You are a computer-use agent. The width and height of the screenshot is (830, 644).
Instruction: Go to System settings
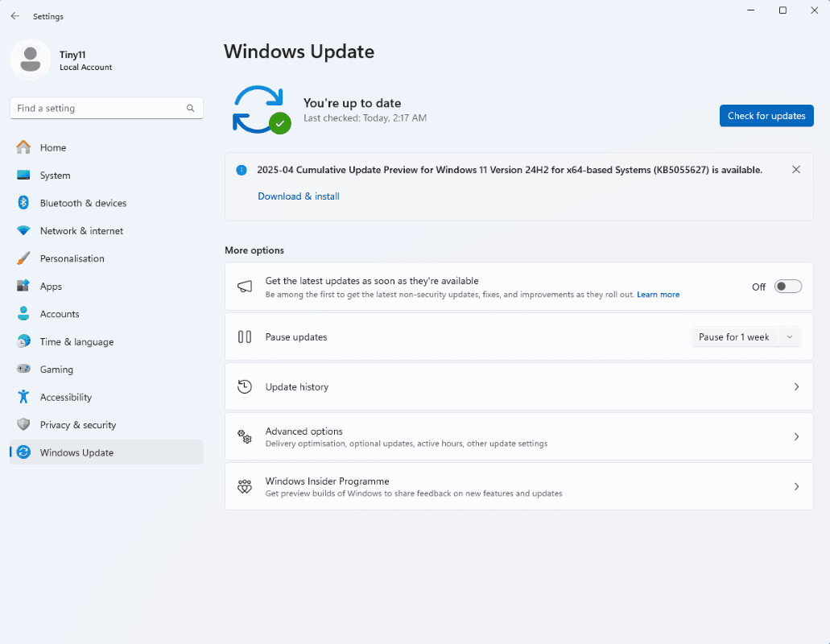point(106,175)
